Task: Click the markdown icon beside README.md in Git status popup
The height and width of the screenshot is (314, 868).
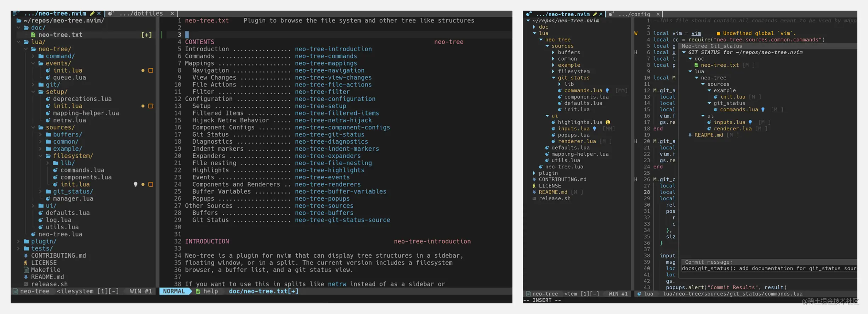Action: (690, 135)
